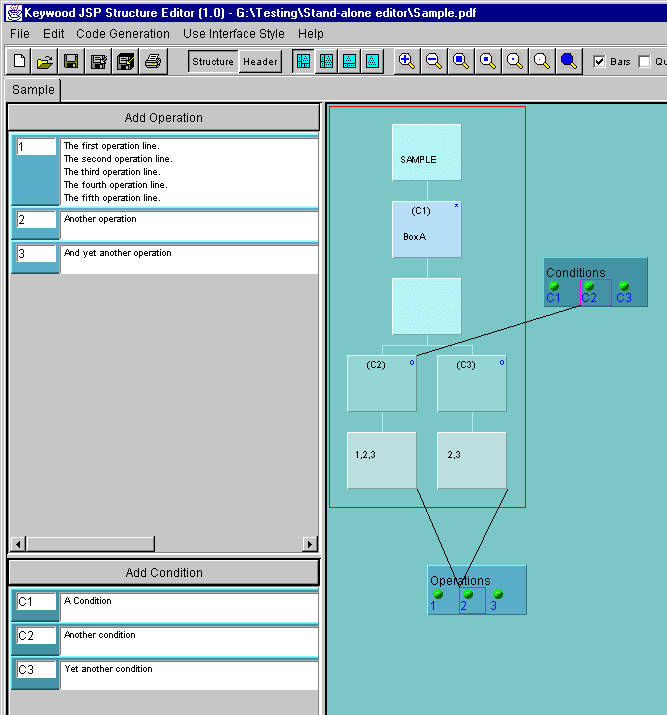Open the File menu
This screenshot has height=715, width=667.
pos(20,33)
